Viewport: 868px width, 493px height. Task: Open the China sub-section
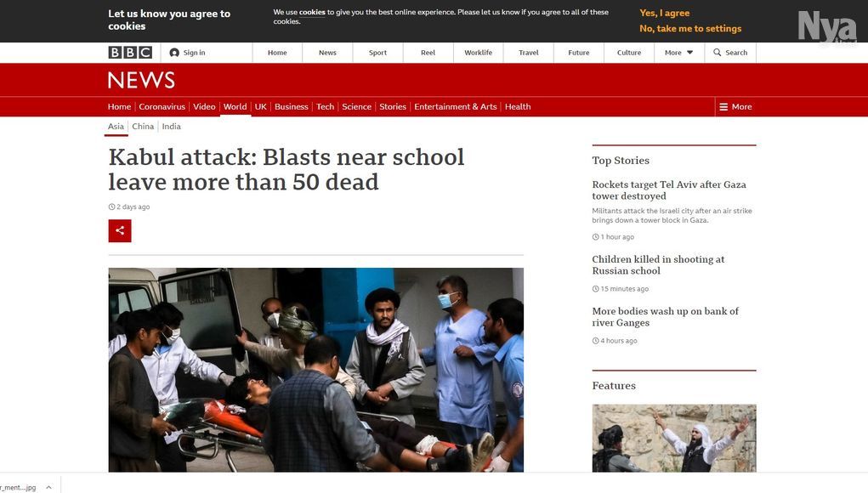point(143,126)
